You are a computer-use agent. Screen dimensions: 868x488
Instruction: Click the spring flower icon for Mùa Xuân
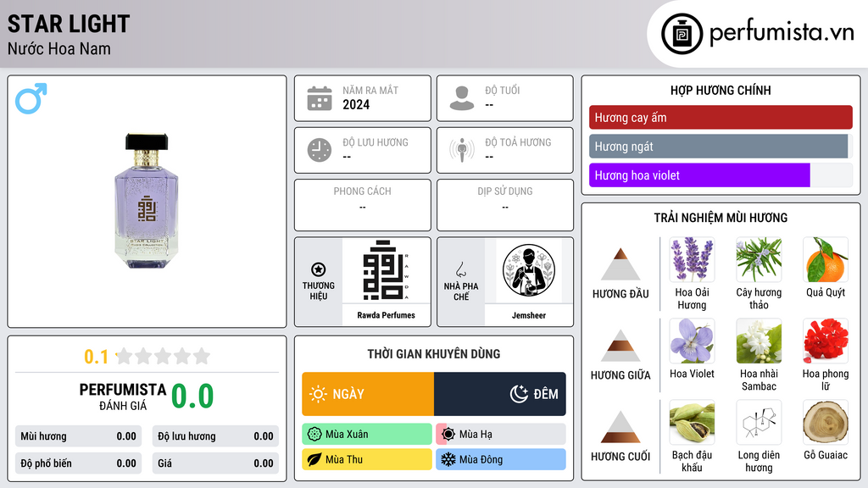coord(314,435)
